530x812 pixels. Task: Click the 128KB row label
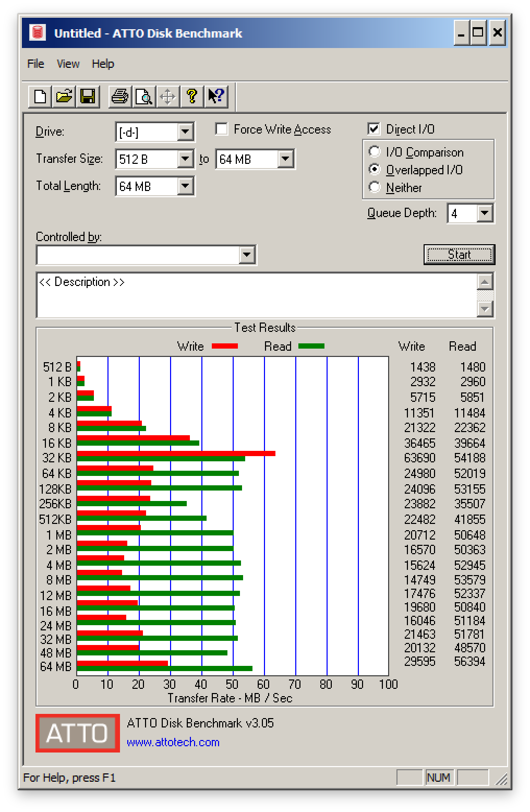click(55, 489)
